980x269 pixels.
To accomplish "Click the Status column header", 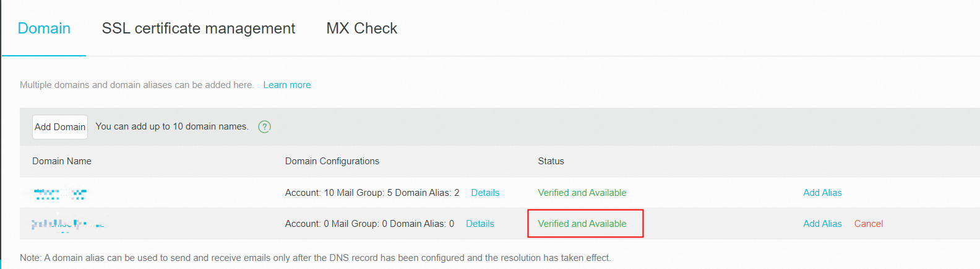I will [551, 161].
